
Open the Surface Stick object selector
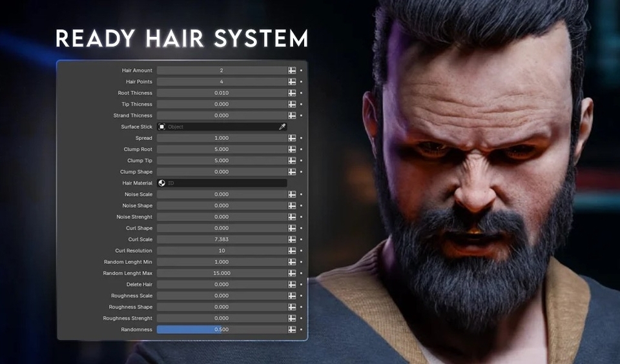[222, 127]
